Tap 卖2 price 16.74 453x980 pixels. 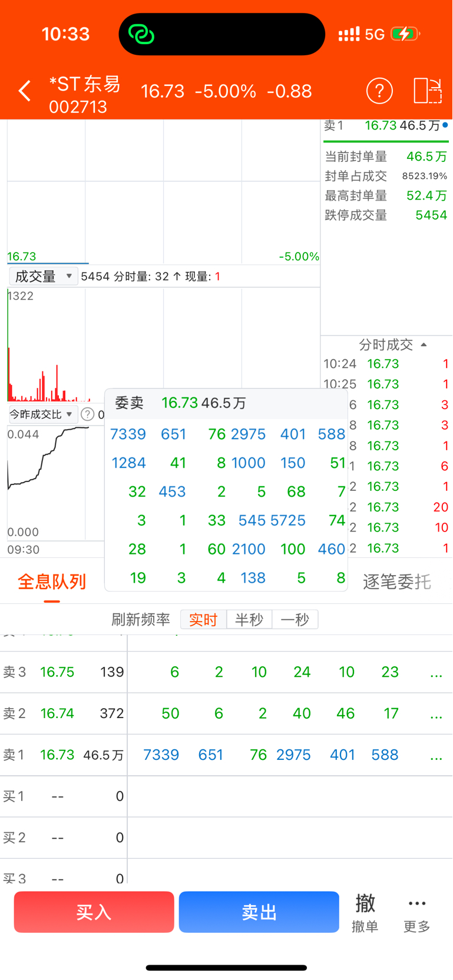[57, 713]
